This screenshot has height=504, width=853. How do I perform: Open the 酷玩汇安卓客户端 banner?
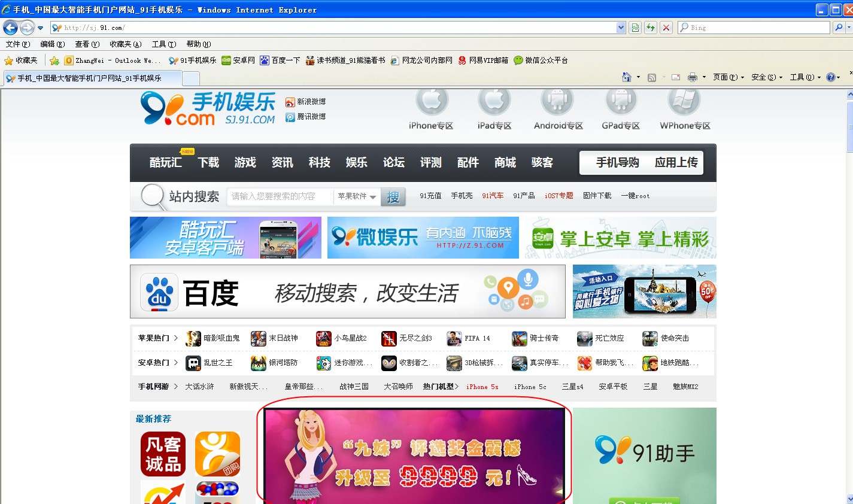226,238
